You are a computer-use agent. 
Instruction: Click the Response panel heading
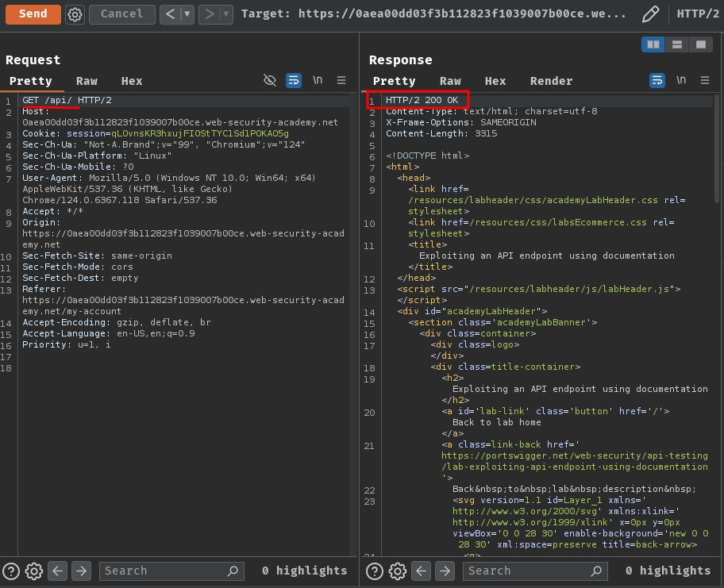coord(400,60)
